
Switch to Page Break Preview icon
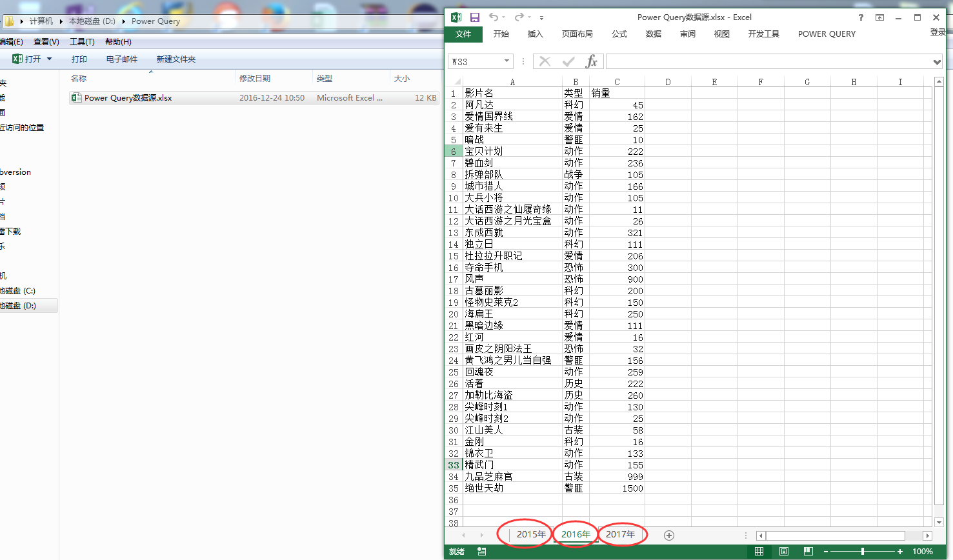point(808,552)
